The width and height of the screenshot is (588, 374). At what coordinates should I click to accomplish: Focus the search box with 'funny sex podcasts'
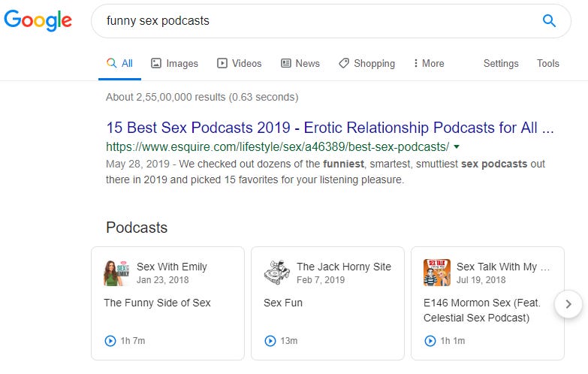[x=330, y=21]
